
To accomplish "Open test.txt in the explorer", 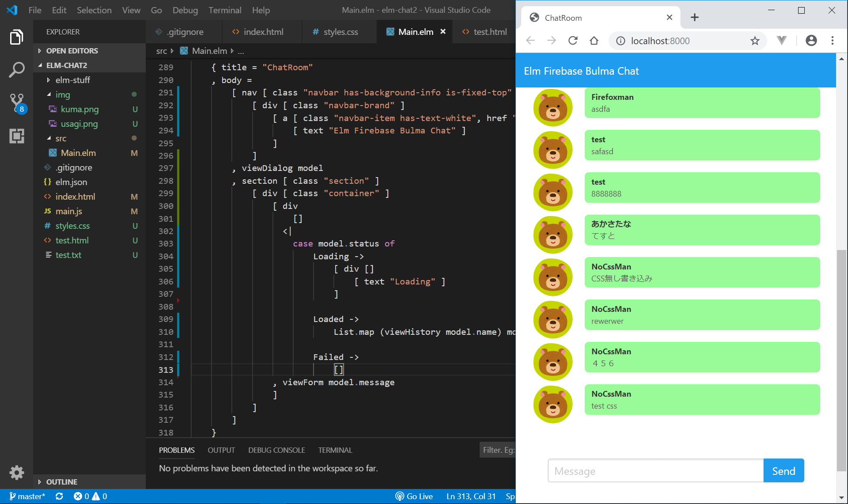I will tap(89, 255).
